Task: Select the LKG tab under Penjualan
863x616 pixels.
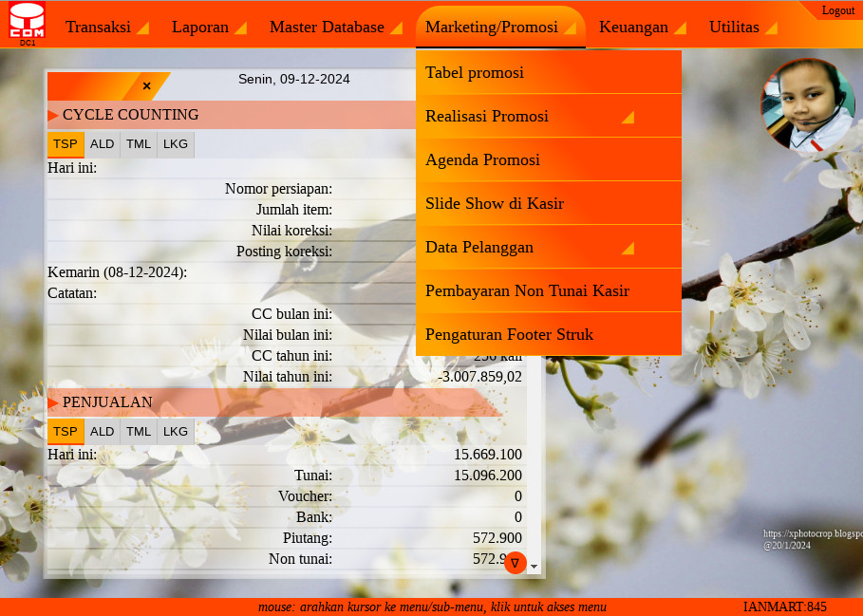Action: tap(176, 432)
